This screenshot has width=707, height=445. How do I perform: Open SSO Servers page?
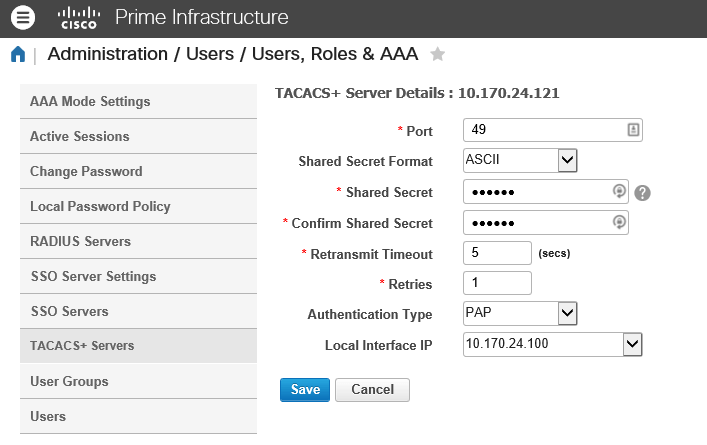(138, 311)
